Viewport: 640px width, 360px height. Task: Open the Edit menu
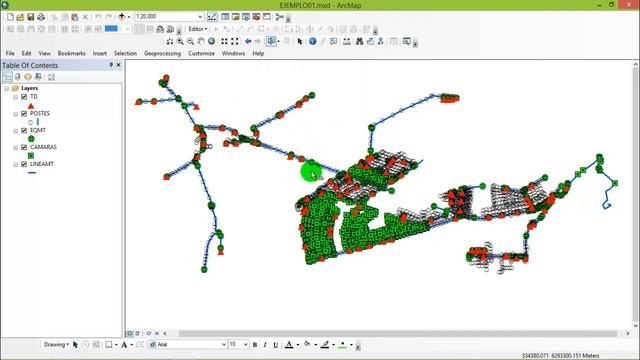[x=27, y=53]
